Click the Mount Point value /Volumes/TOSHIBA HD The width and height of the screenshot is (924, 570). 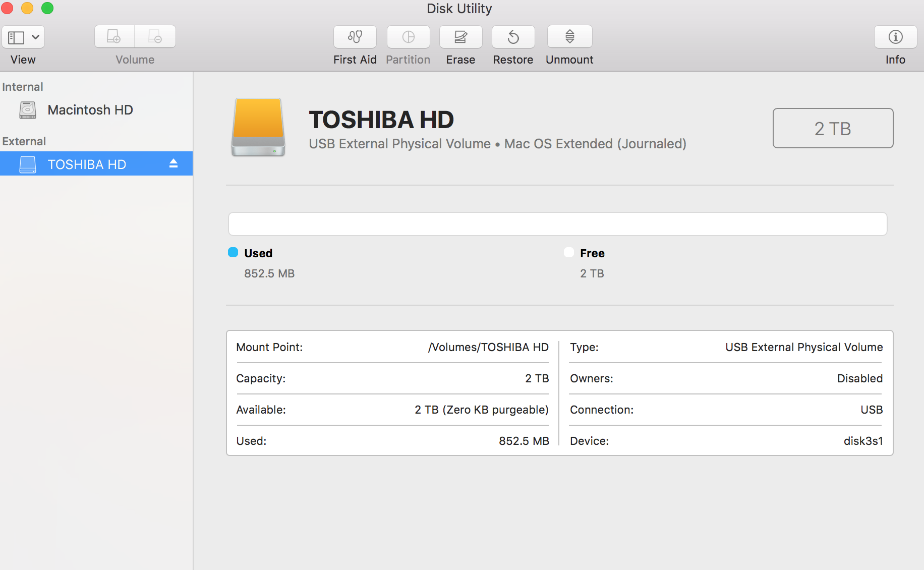click(488, 347)
